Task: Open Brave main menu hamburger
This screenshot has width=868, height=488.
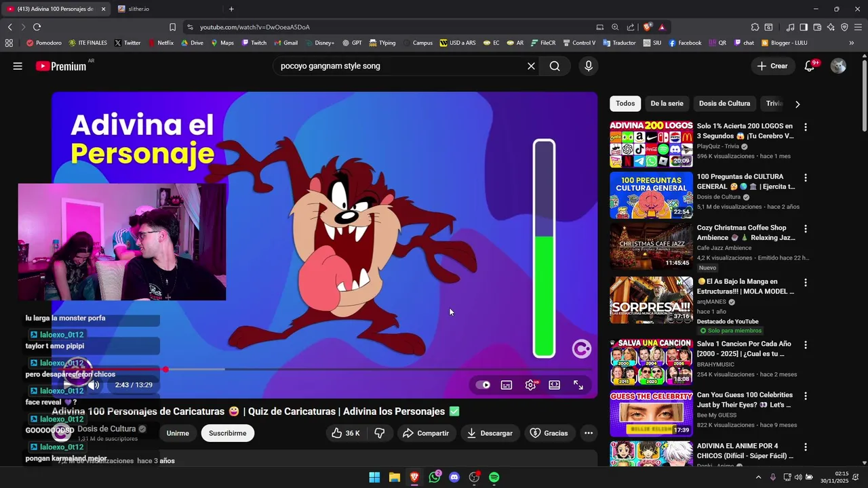Action: (858, 27)
